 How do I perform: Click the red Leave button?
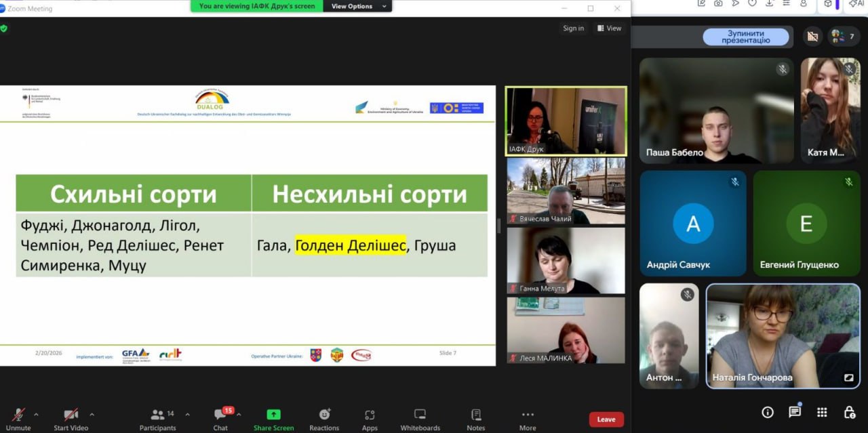click(x=606, y=419)
